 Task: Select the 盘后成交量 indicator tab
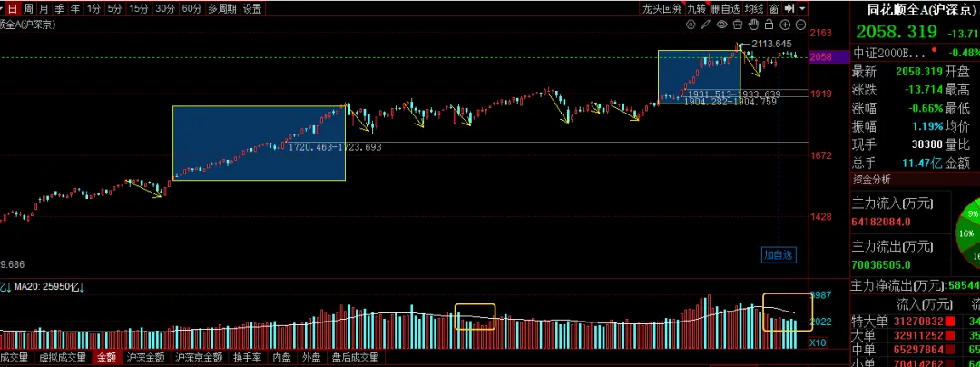pyautogui.click(x=355, y=358)
